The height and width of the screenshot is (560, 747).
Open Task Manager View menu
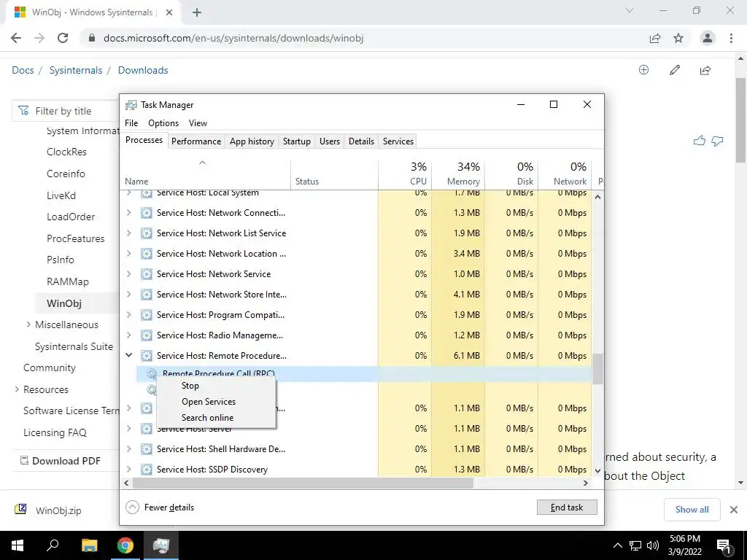tap(198, 122)
